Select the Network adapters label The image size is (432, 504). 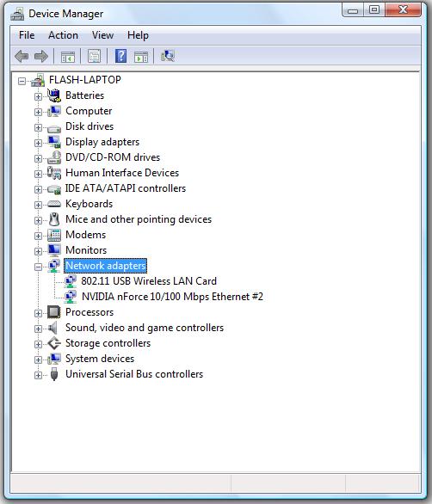coord(106,266)
